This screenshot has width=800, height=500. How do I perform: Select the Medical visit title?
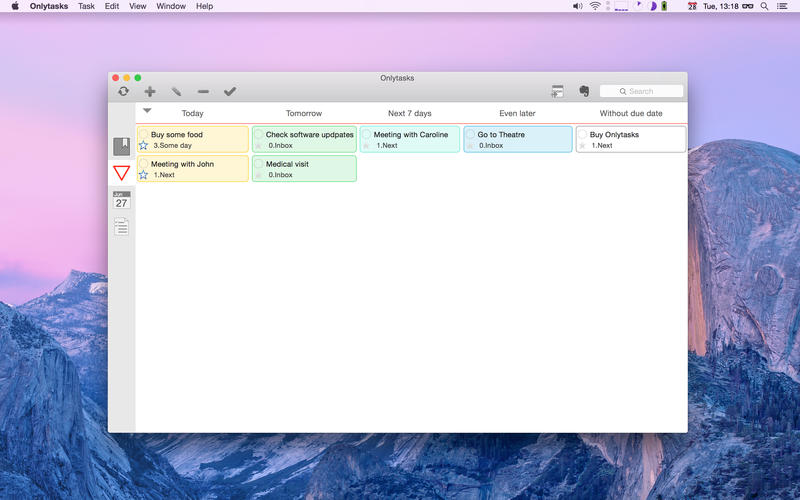(x=287, y=164)
